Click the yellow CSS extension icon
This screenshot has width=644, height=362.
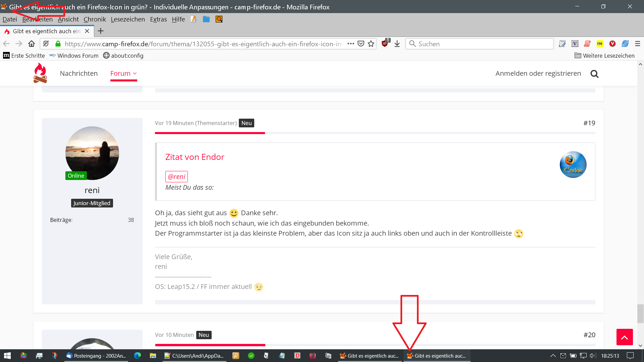[x=600, y=44]
